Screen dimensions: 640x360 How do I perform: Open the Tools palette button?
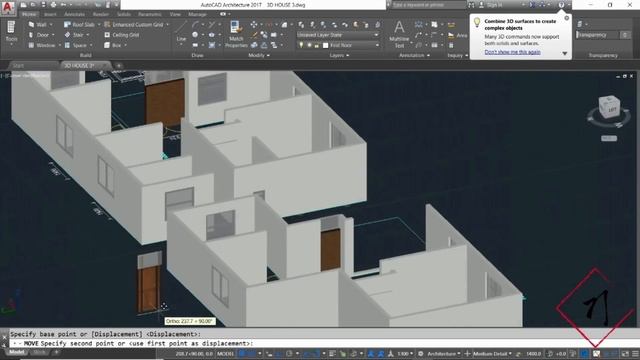click(x=11, y=33)
